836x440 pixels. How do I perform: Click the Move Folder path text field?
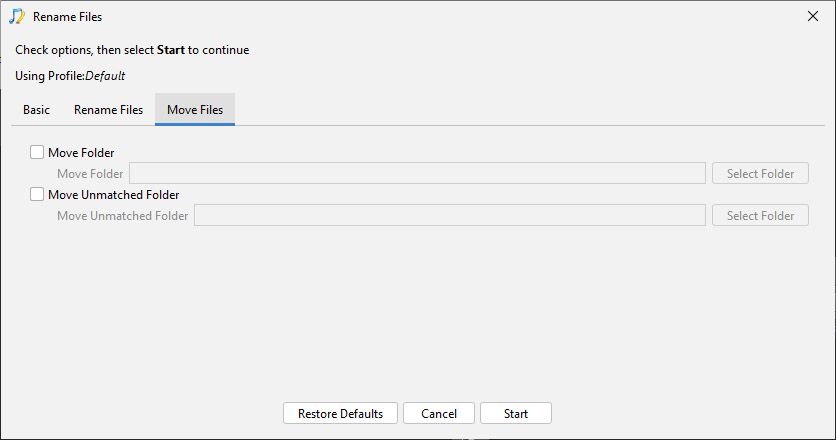tap(417, 173)
